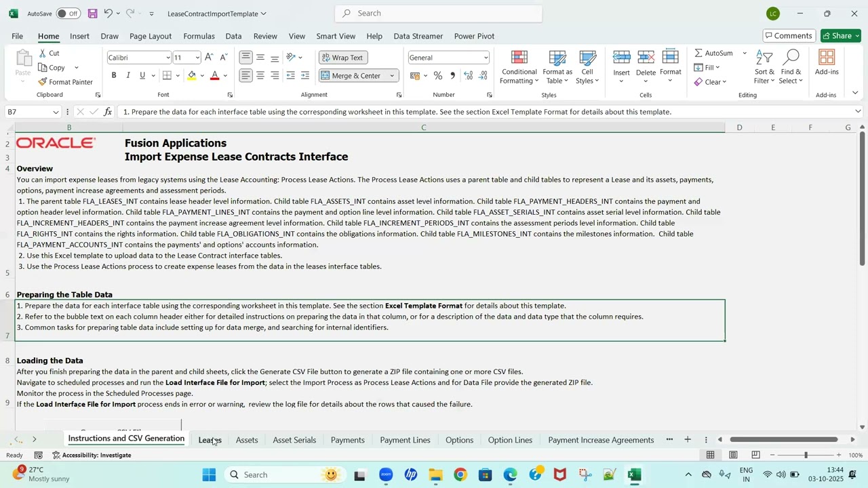Toggle Wrap Text
This screenshot has width=868, height=488.
(x=343, y=58)
